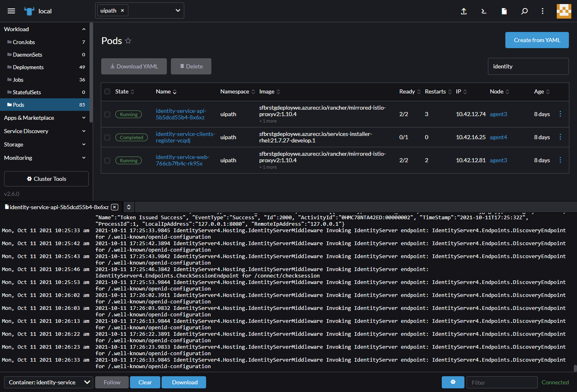Download the pod logs
This screenshot has width=577, height=392.
click(185, 382)
